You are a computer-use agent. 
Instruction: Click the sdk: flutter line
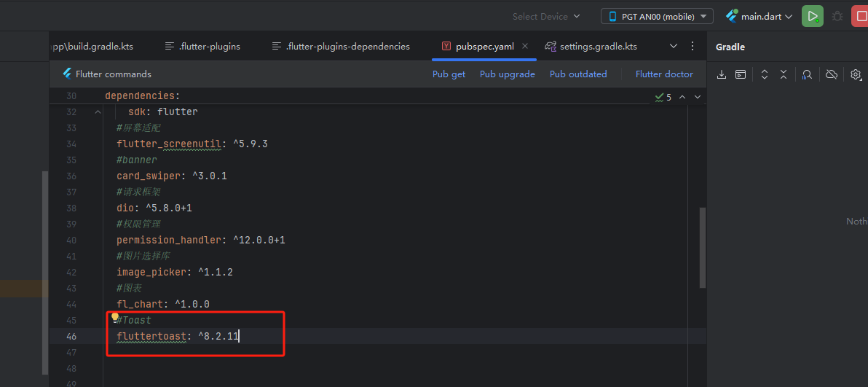point(163,112)
